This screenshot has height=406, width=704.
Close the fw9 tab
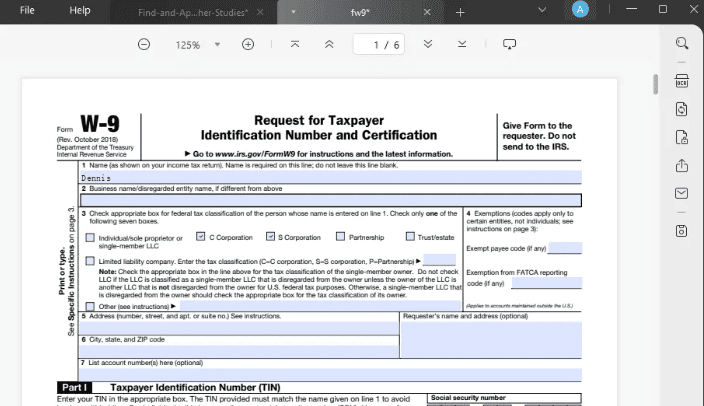click(x=427, y=13)
